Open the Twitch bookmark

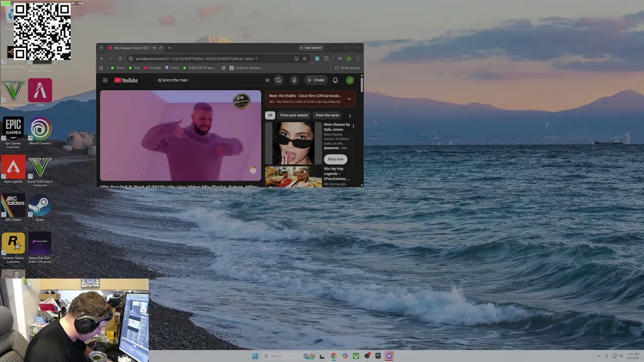pos(172,68)
